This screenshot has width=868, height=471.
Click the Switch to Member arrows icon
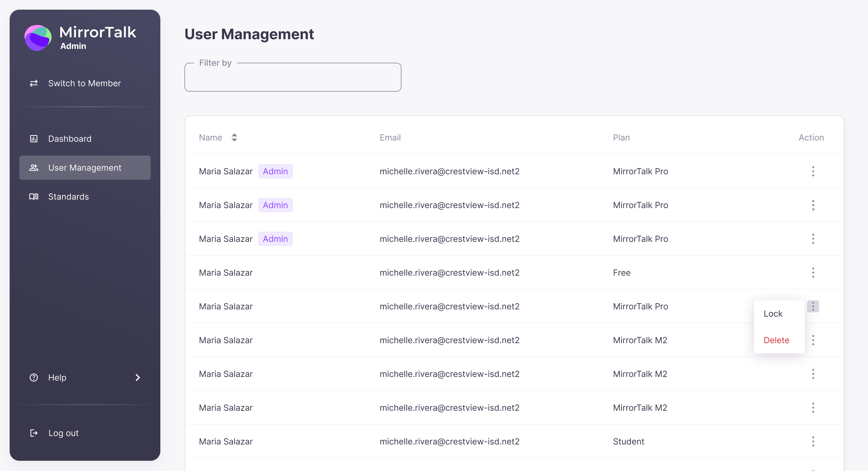[34, 83]
